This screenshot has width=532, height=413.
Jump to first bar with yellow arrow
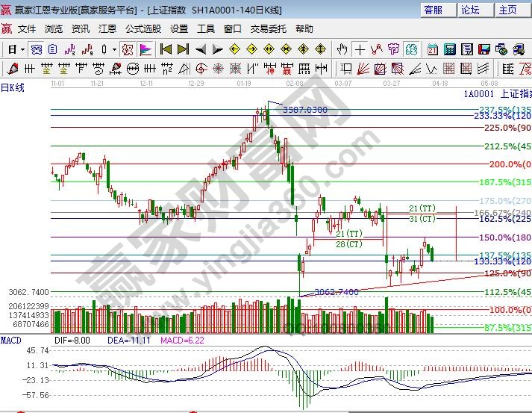tap(166, 49)
